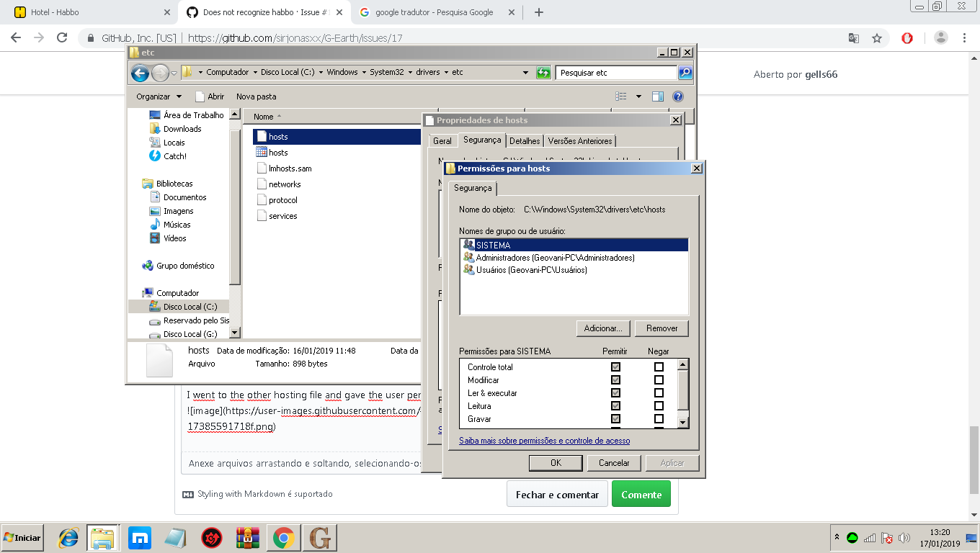
Task: Launch Notepad from the taskbar
Action: pos(175,536)
